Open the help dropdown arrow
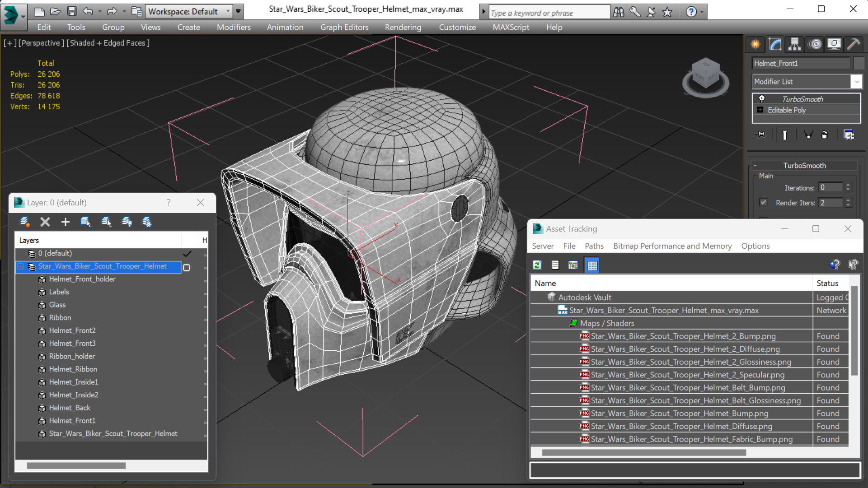Viewport: 868px width, 488px height. click(702, 12)
